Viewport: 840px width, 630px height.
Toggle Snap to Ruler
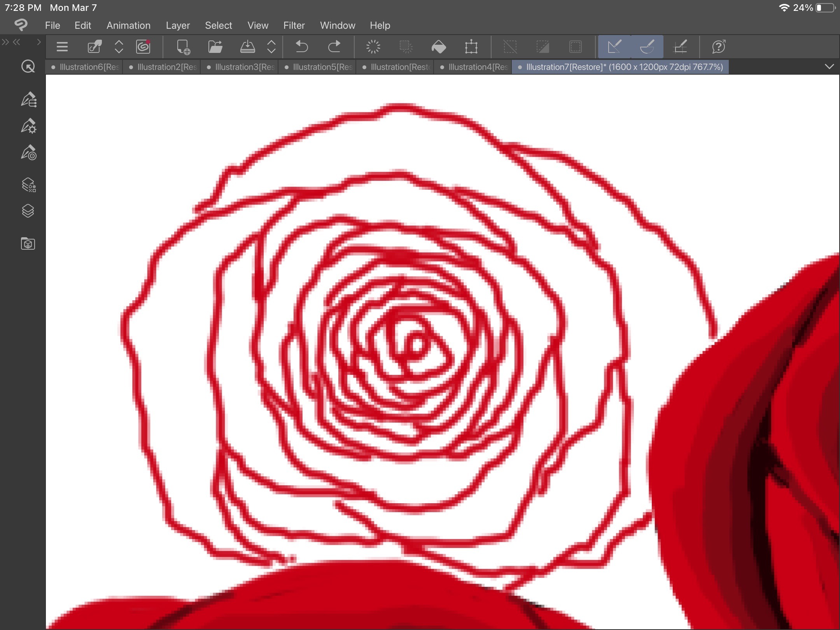614,47
